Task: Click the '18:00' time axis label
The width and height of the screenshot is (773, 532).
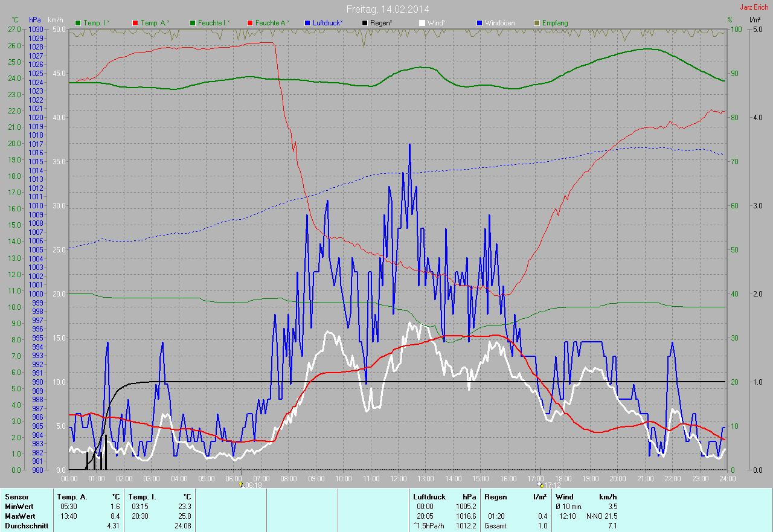Action: [563, 478]
